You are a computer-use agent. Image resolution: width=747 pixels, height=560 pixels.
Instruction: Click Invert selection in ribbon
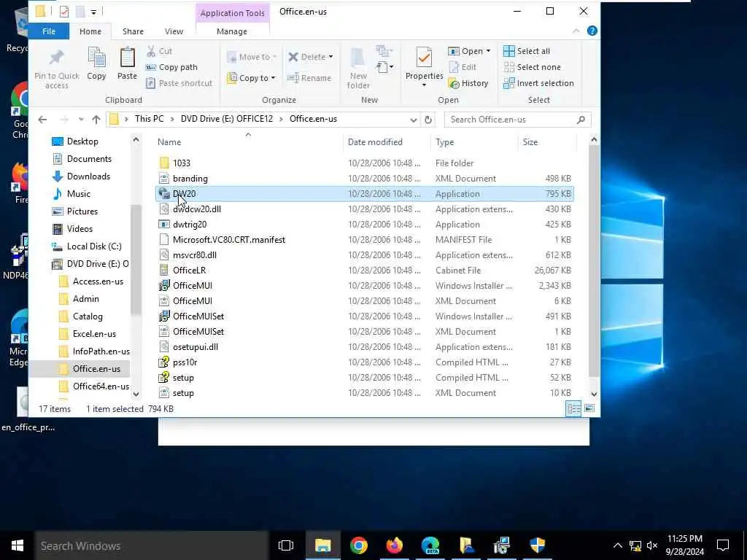(539, 83)
